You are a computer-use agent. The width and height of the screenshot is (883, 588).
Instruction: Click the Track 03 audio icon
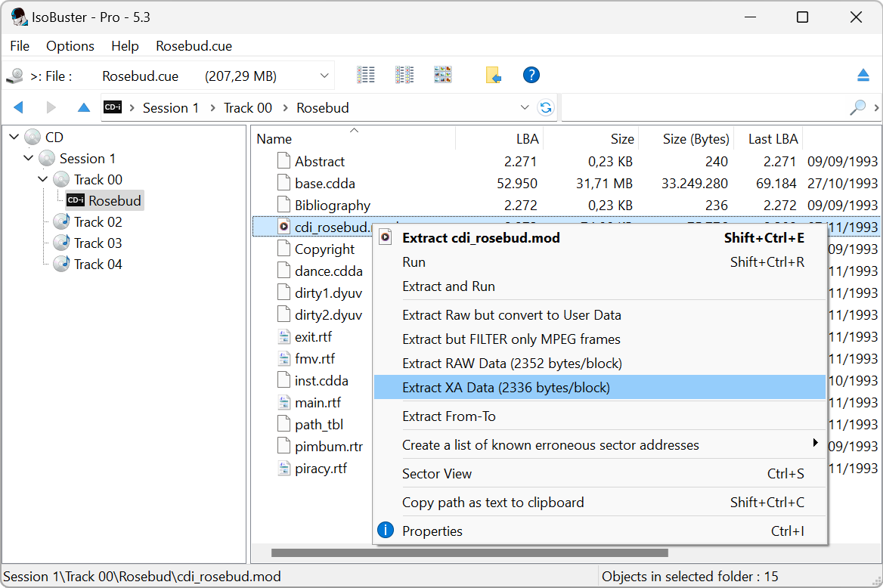point(60,243)
